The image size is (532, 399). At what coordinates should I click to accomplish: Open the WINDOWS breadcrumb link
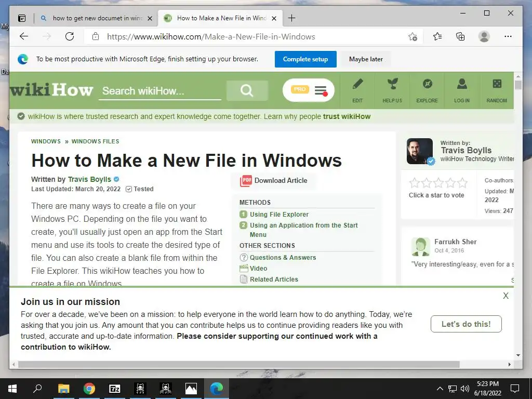(x=46, y=141)
